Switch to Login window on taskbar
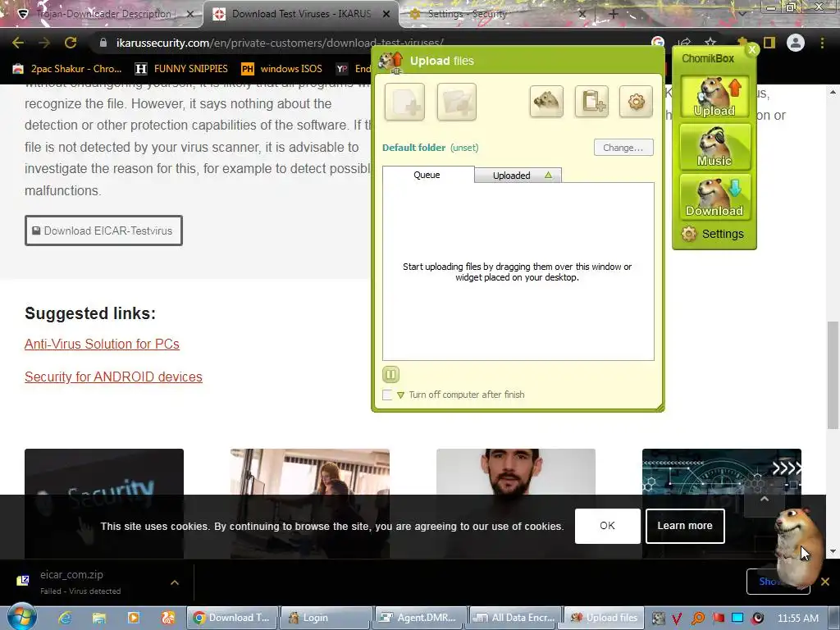 pyautogui.click(x=326, y=618)
